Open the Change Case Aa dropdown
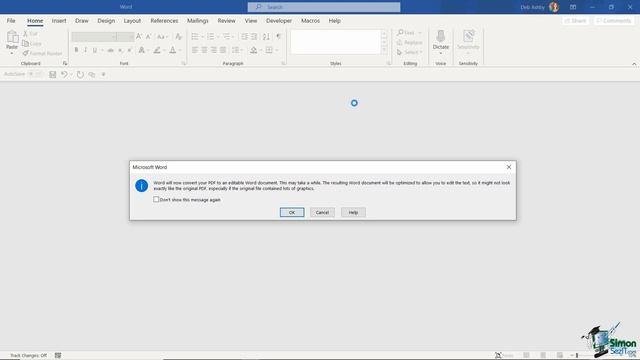 point(162,37)
